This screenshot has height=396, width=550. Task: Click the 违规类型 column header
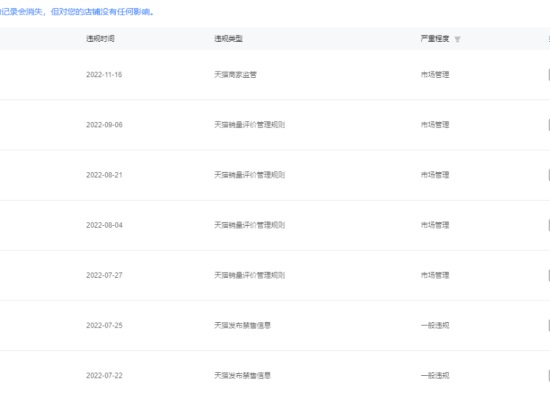228,39
